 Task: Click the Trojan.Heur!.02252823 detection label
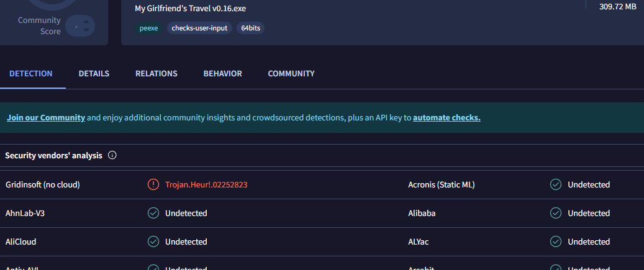[x=207, y=184]
